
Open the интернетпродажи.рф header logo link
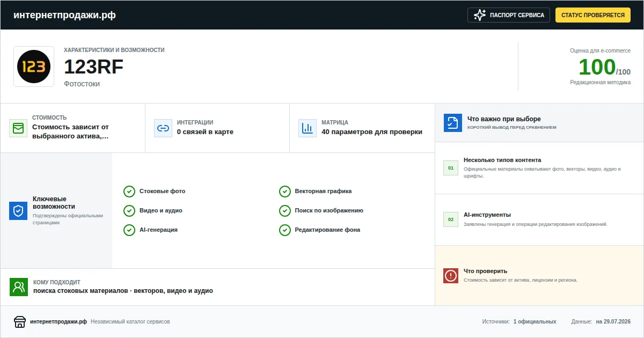[x=64, y=15]
